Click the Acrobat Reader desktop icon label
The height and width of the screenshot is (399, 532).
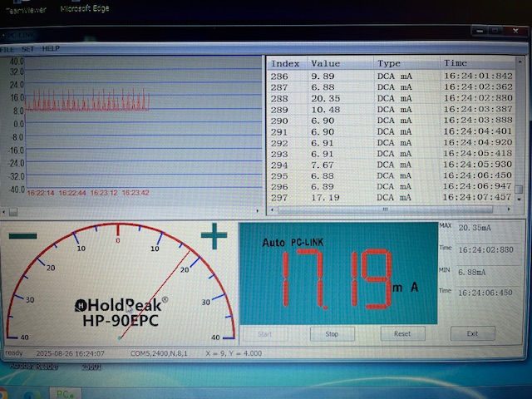tap(33, 366)
